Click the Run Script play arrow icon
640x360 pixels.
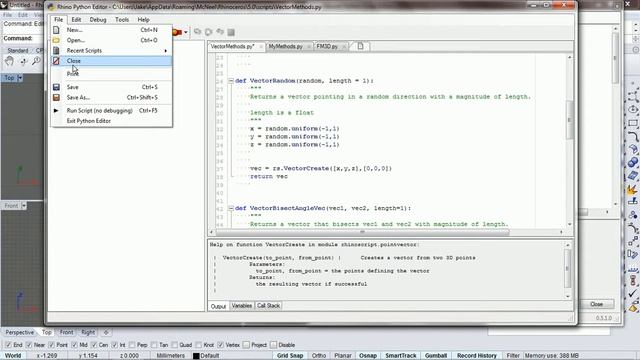click(56, 110)
